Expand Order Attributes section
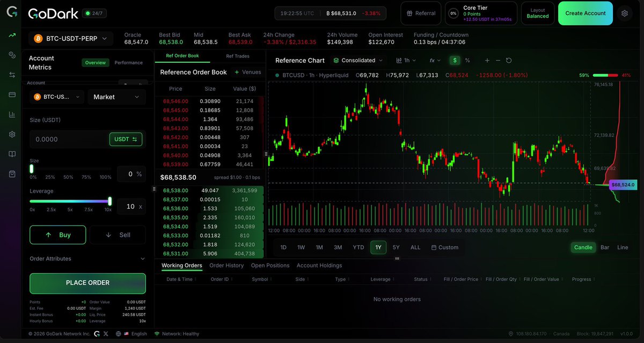Screen dimensions: 644x343 click(x=87, y=259)
